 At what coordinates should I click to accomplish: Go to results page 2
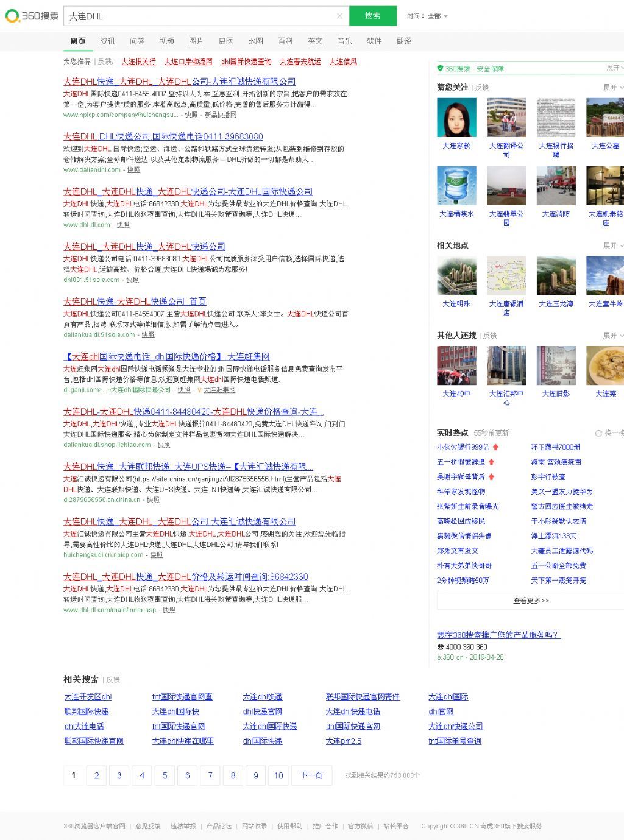[x=96, y=775]
